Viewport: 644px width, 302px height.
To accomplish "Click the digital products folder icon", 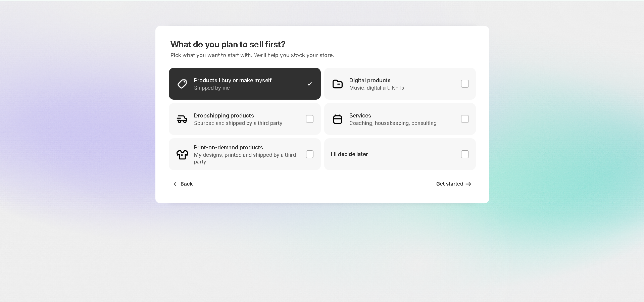I will pos(337,84).
